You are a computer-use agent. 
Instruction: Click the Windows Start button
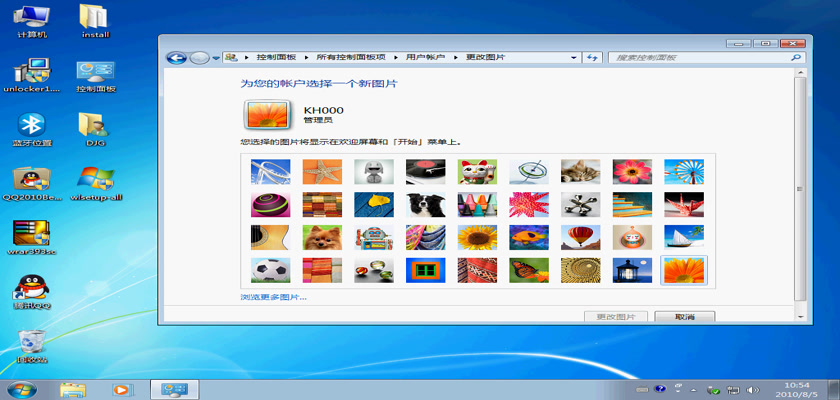(20, 389)
